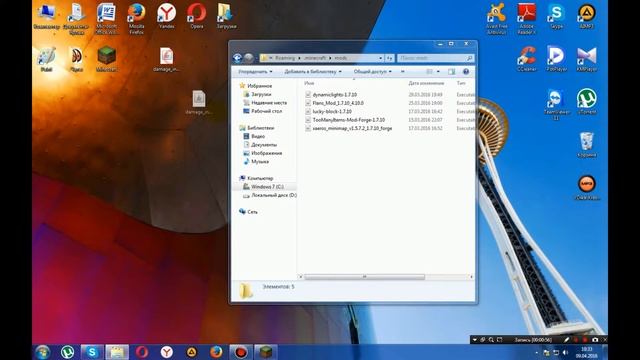Select the faded gray damage_in file on desktop

[199, 101]
